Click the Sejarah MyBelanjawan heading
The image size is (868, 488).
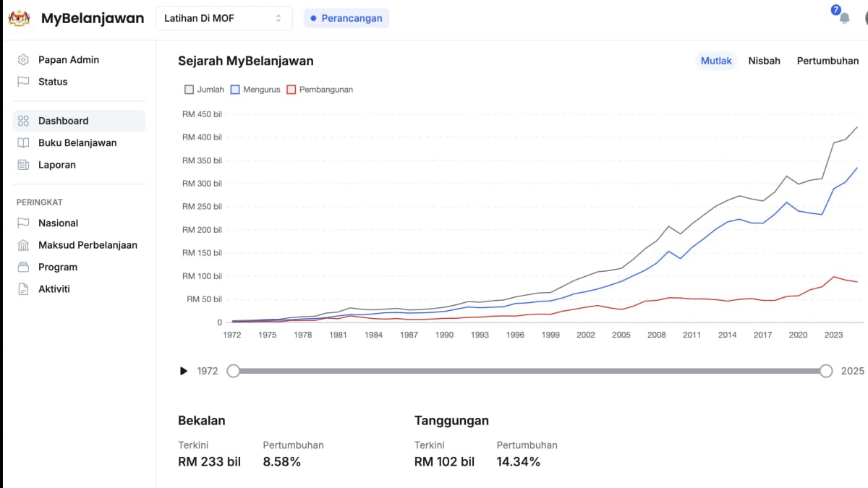coord(246,61)
